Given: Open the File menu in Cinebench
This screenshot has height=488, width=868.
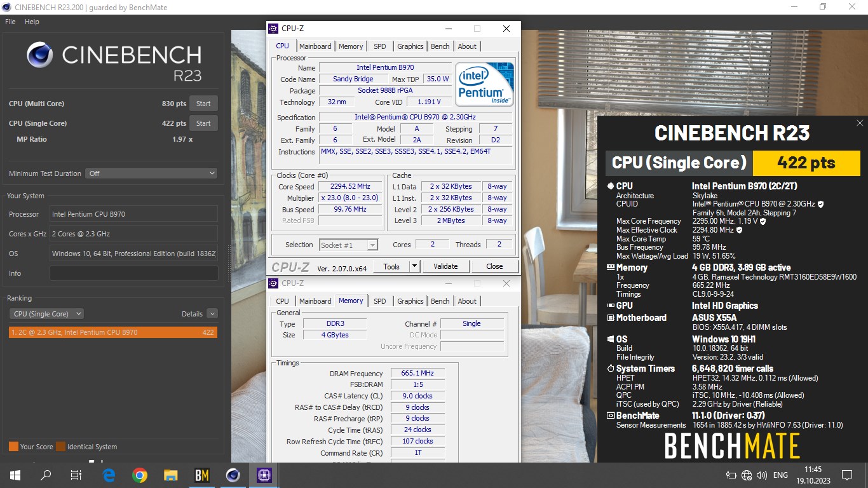Looking at the screenshot, I should 10,22.
